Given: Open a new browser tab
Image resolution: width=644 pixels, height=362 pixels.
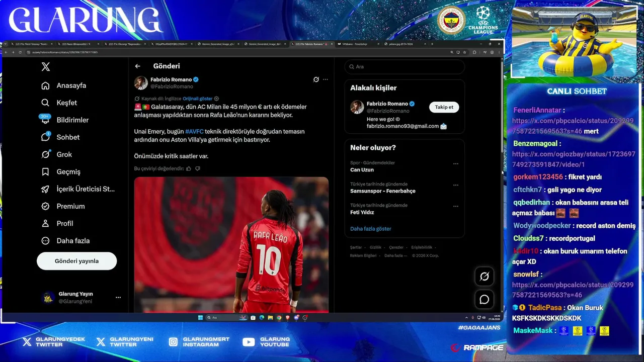Looking at the screenshot, I should coord(432,44).
